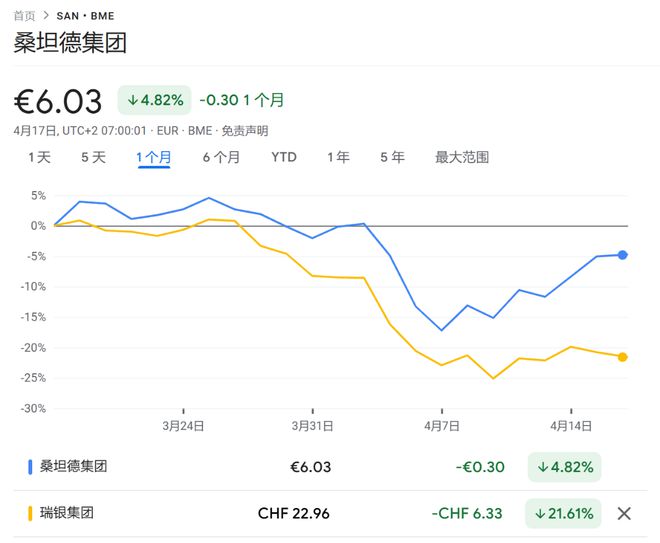This screenshot has width=660, height=543.
Task: Click the 桑坦德集团 legend row
Action: click(x=330, y=467)
